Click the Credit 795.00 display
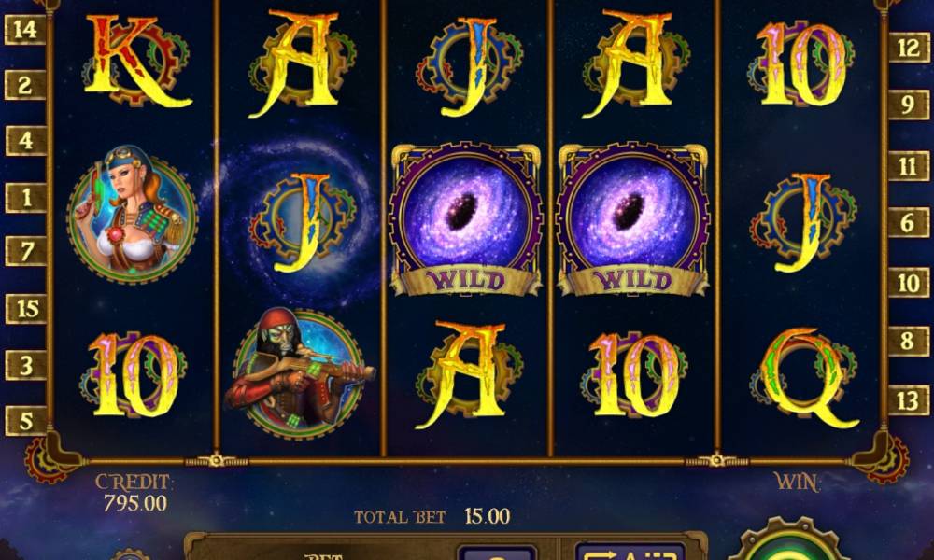Image resolution: width=934 pixels, height=560 pixels. pyautogui.click(x=135, y=503)
